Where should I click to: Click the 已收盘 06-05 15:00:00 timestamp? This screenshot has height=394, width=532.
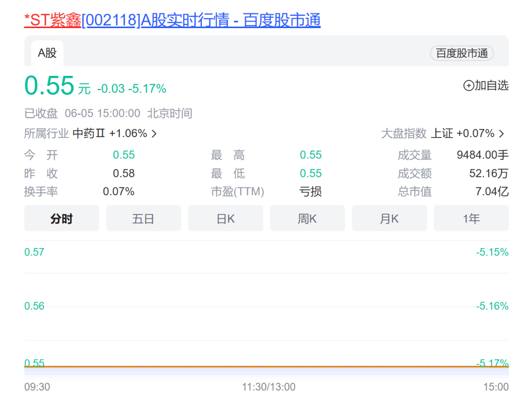[108, 113]
